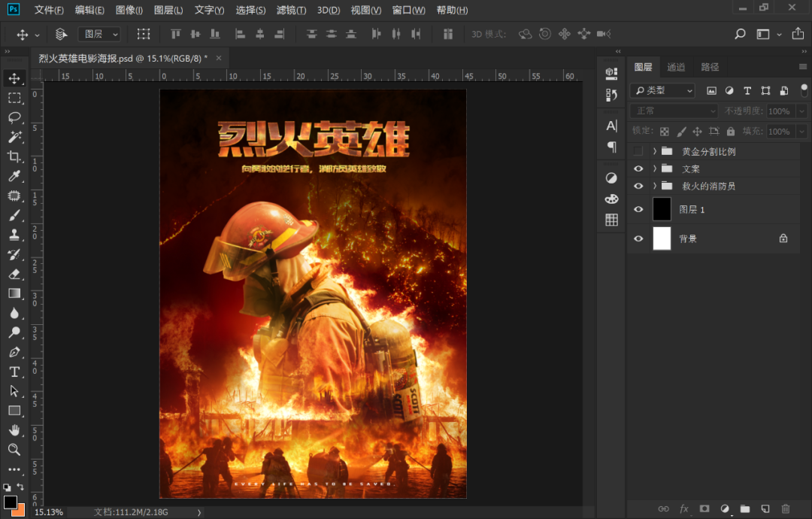Select the 图层 1 black thumbnail
Viewport: 812px width, 519px height.
[662, 209]
